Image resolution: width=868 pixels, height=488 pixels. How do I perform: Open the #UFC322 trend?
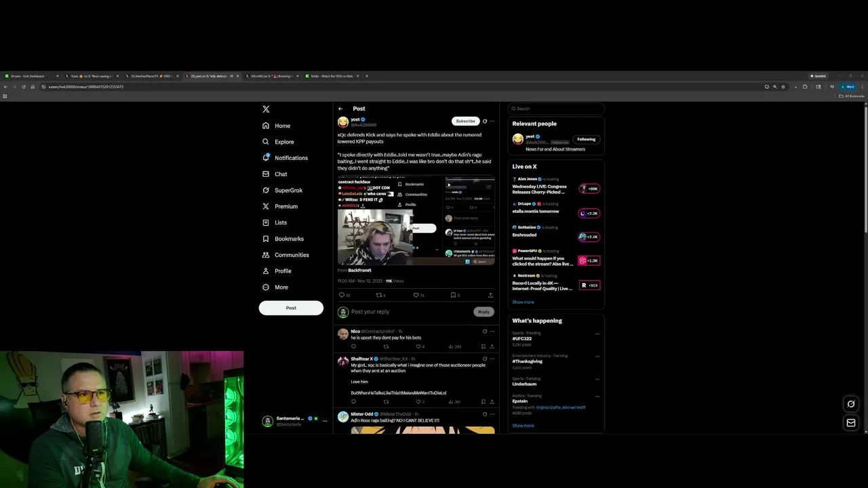click(522, 338)
